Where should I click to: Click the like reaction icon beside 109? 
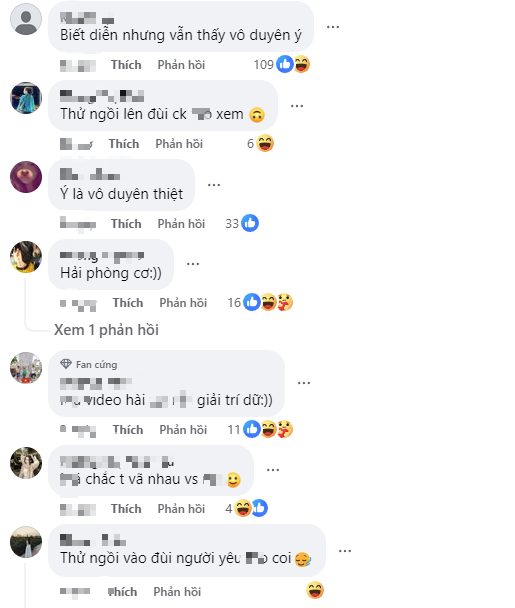pyautogui.click(x=285, y=64)
